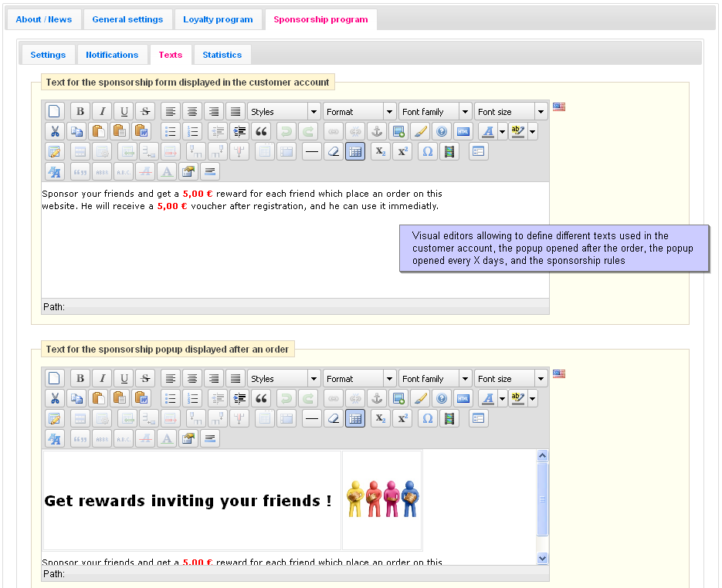
Task: Toggle Underline in the customer account editor
Action: click(124, 111)
